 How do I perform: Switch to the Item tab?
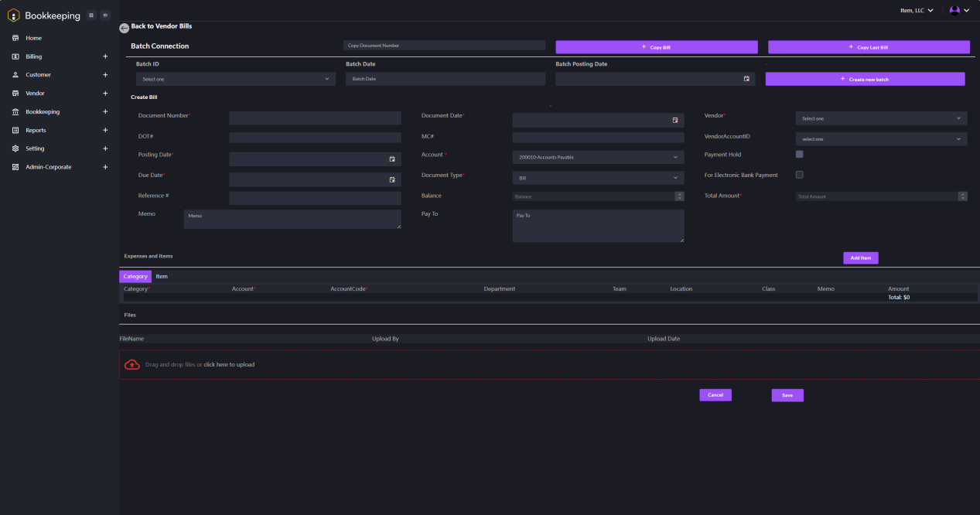[162, 276]
